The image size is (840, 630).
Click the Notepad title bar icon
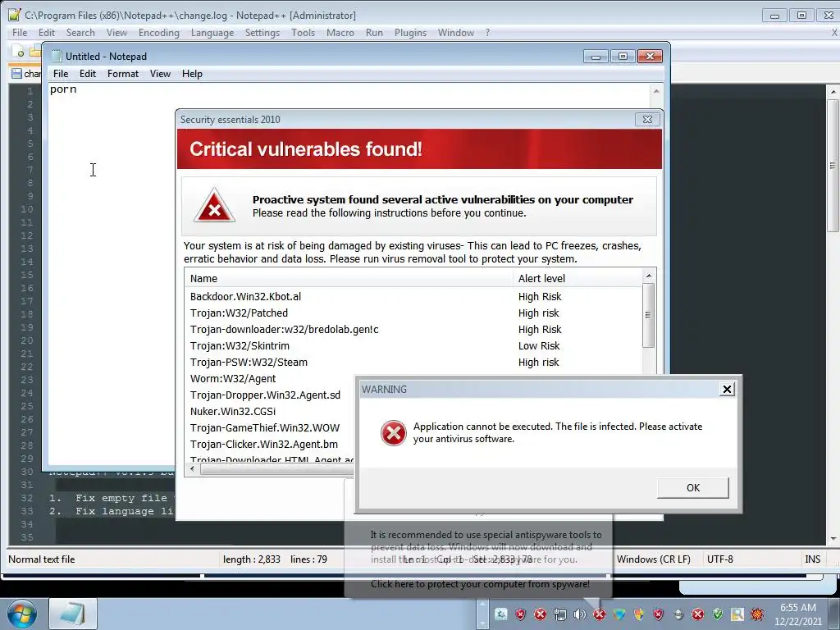56,57
